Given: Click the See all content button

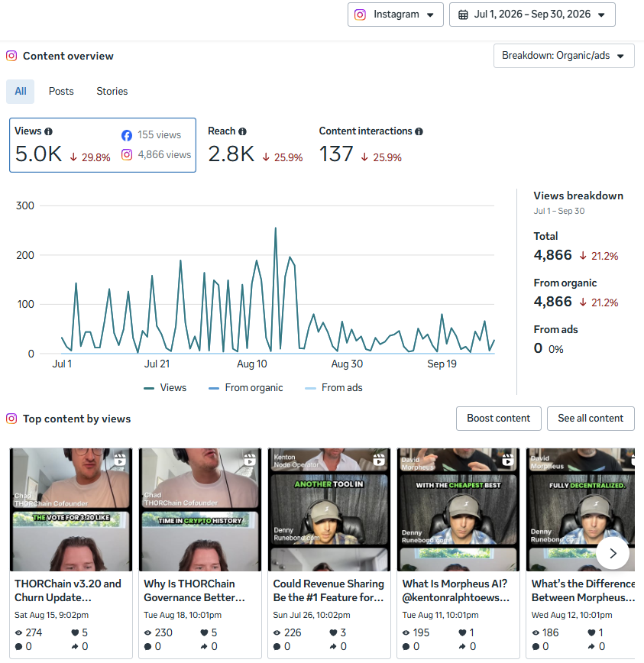Looking at the screenshot, I should coord(591,419).
